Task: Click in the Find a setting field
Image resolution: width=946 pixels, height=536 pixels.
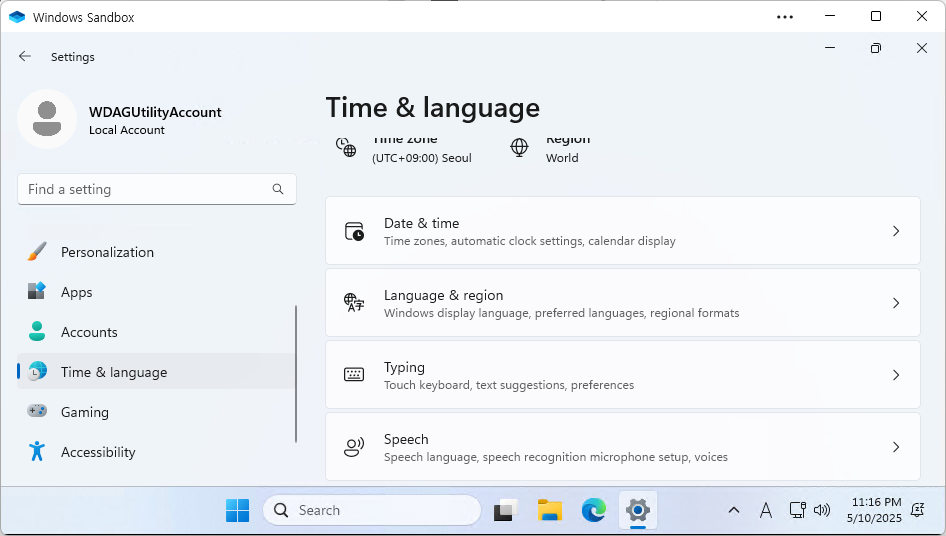Action: [157, 189]
